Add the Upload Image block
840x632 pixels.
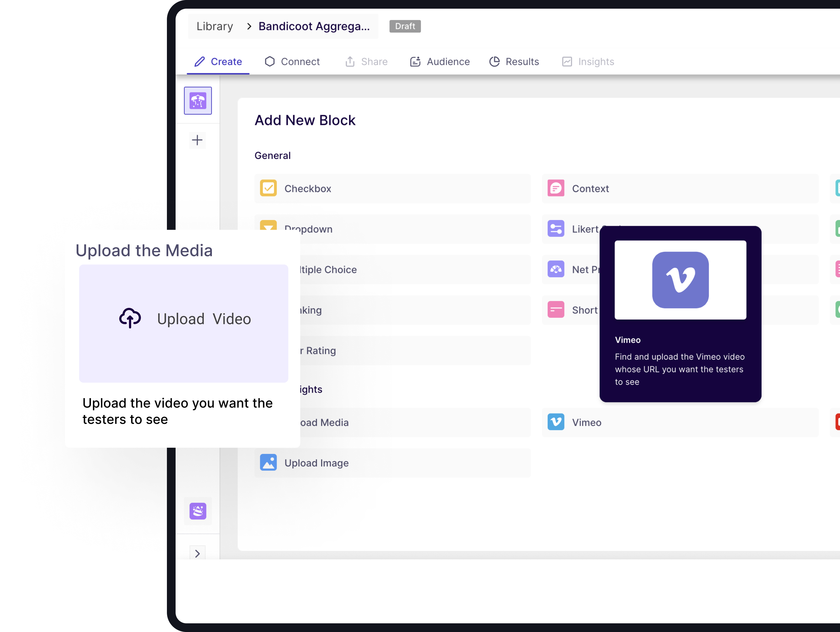[x=392, y=463]
